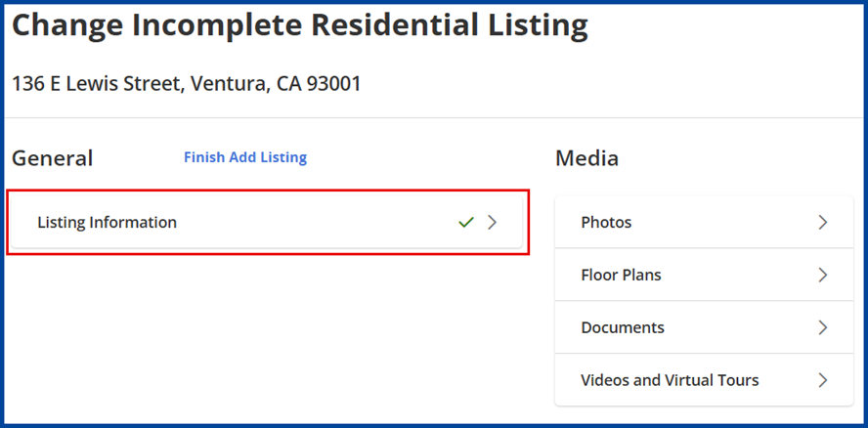Click the arrow icon next to Floor Plans
The height and width of the screenshot is (428, 868).
[x=822, y=276]
